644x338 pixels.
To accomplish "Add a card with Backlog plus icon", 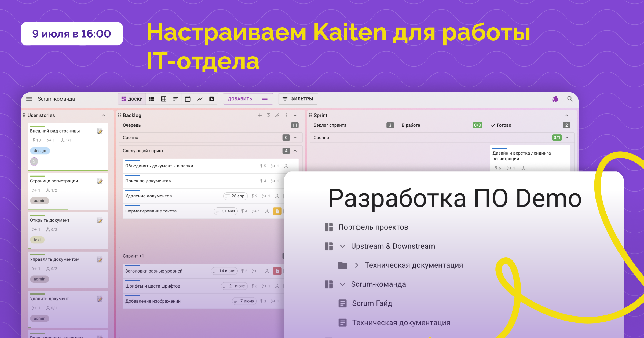I will pyautogui.click(x=260, y=115).
